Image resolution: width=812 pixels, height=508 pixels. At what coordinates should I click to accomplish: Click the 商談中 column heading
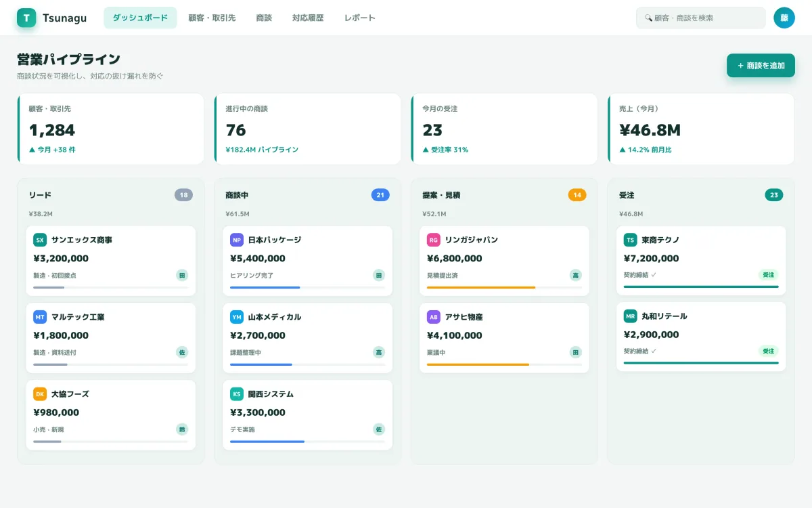(237, 195)
